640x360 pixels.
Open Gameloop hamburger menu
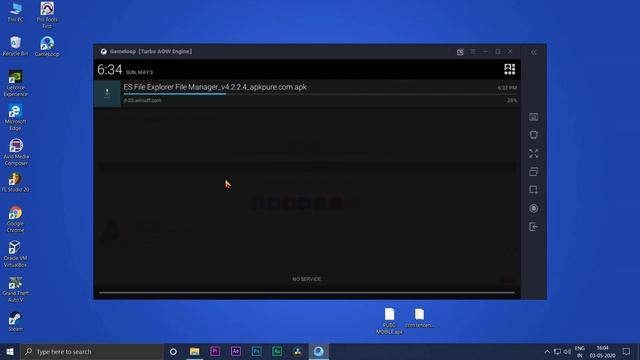point(473,52)
